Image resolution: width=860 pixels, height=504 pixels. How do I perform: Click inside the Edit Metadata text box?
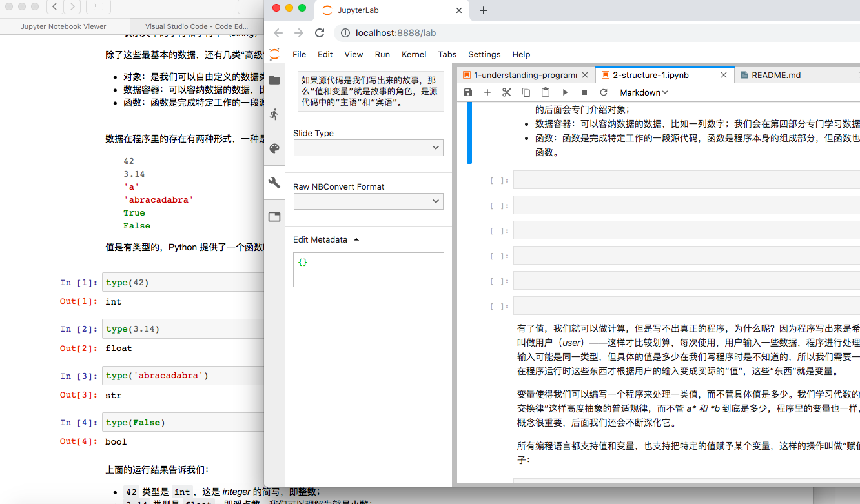[369, 269]
